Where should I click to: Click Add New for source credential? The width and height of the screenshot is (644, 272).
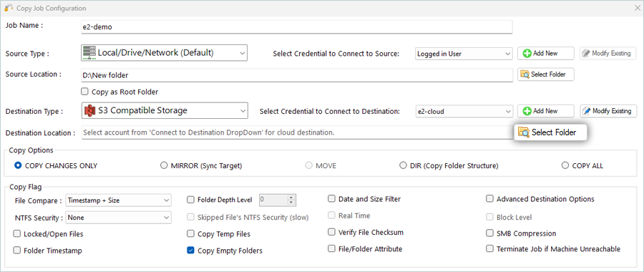(545, 54)
